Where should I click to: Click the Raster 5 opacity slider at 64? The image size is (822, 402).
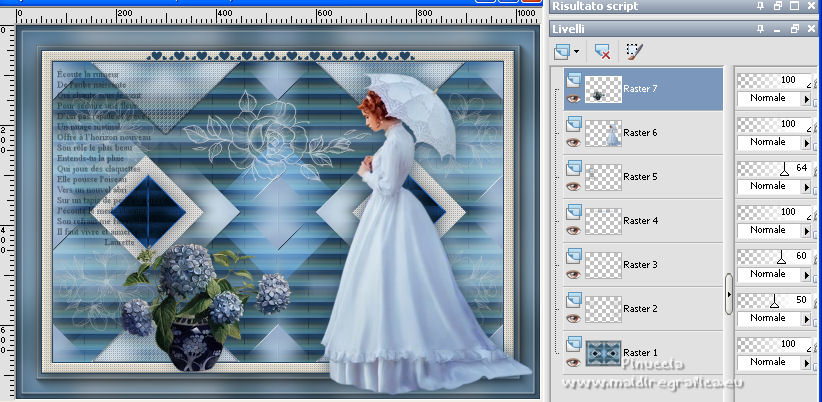coord(785,168)
